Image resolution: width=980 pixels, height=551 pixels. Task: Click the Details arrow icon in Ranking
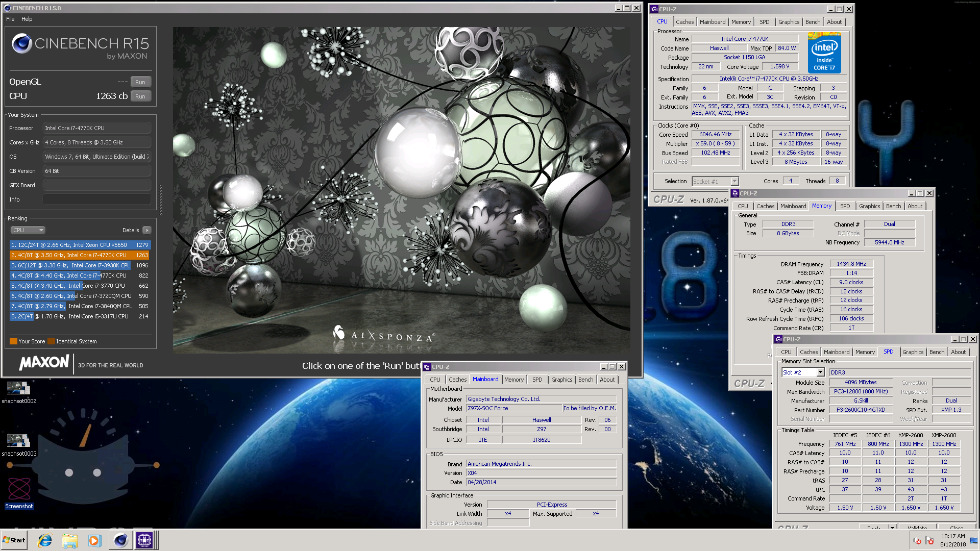click(x=147, y=230)
